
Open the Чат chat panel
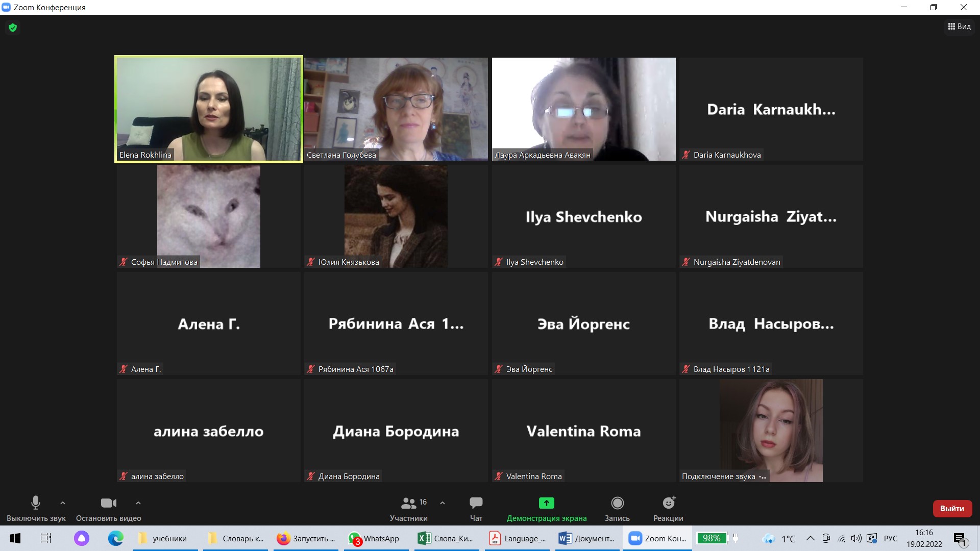click(476, 509)
